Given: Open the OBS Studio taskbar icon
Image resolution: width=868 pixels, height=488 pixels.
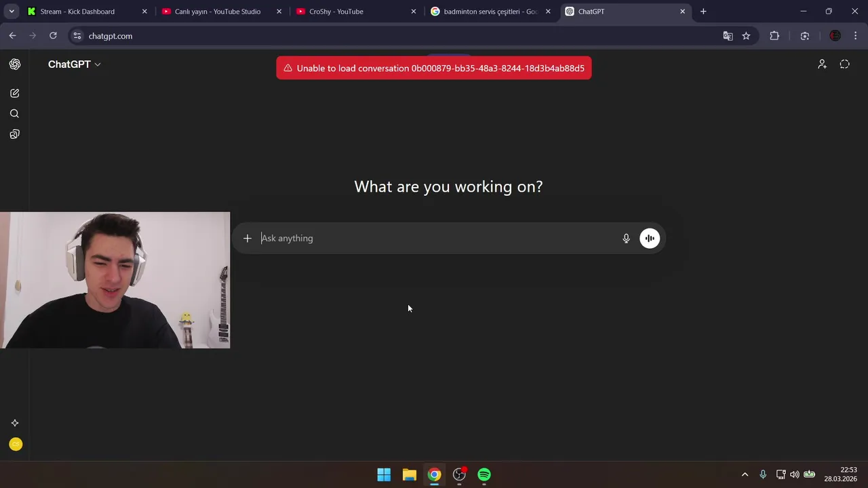Looking at the screenshot, I should tap(459, 474).
